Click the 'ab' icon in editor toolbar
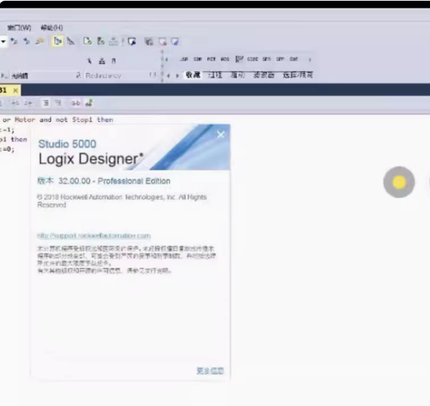 [76, 103]
